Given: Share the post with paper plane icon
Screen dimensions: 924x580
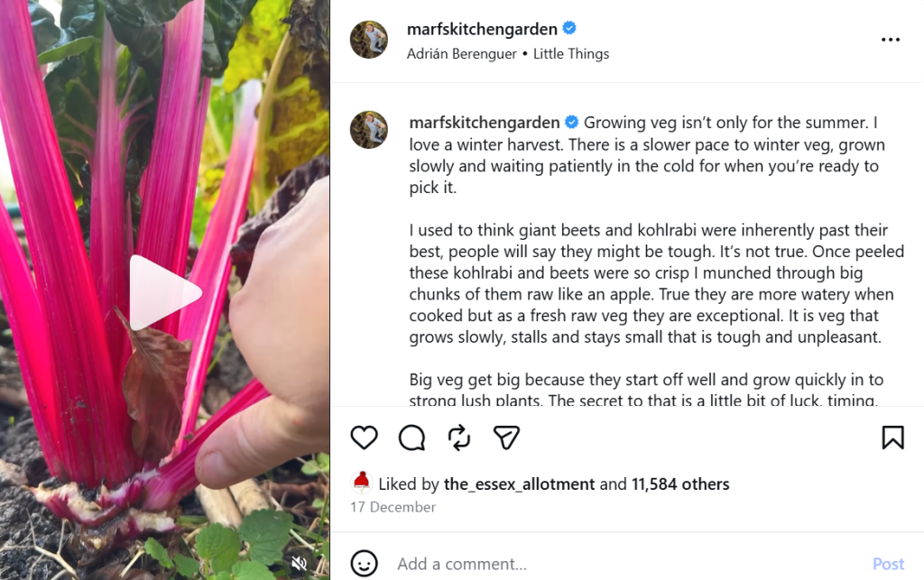Looking at the screenshot, I should 506,437.
